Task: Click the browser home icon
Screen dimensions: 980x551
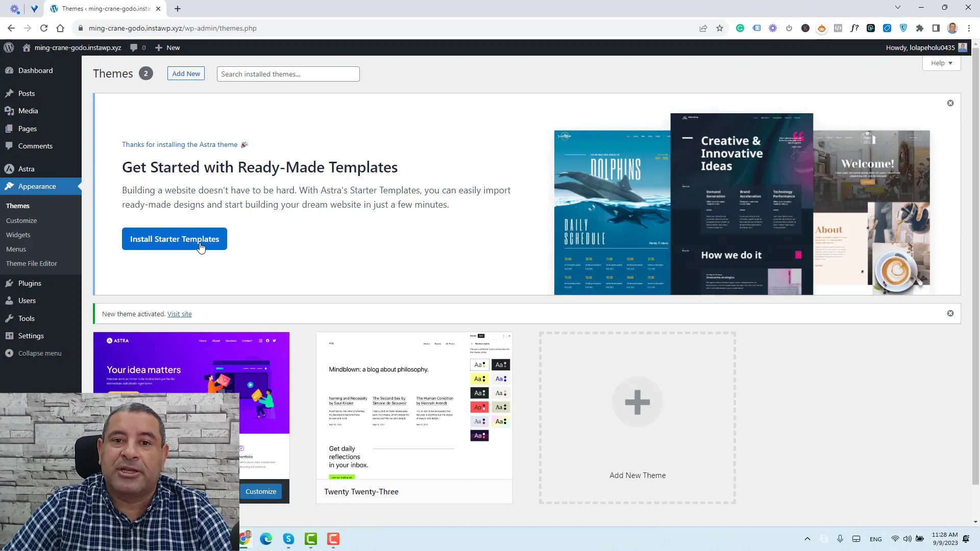Action: tap(60, 28)
